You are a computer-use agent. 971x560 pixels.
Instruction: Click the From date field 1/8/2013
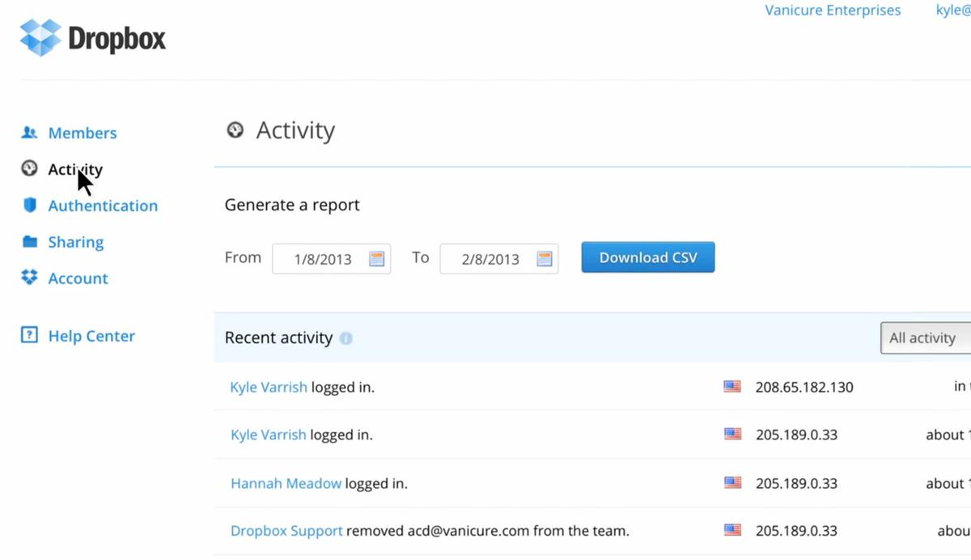pyautogui.click(x=331, y=259)
